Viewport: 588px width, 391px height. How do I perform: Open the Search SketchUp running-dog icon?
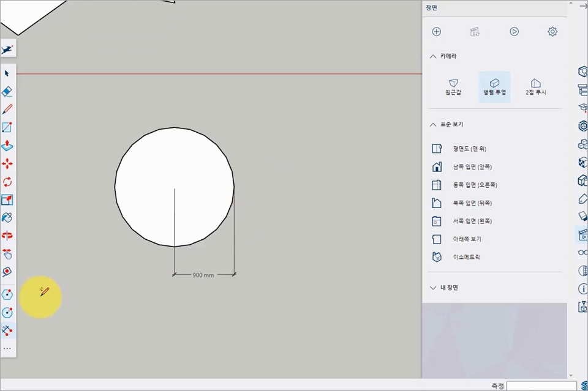pos(7,49)
